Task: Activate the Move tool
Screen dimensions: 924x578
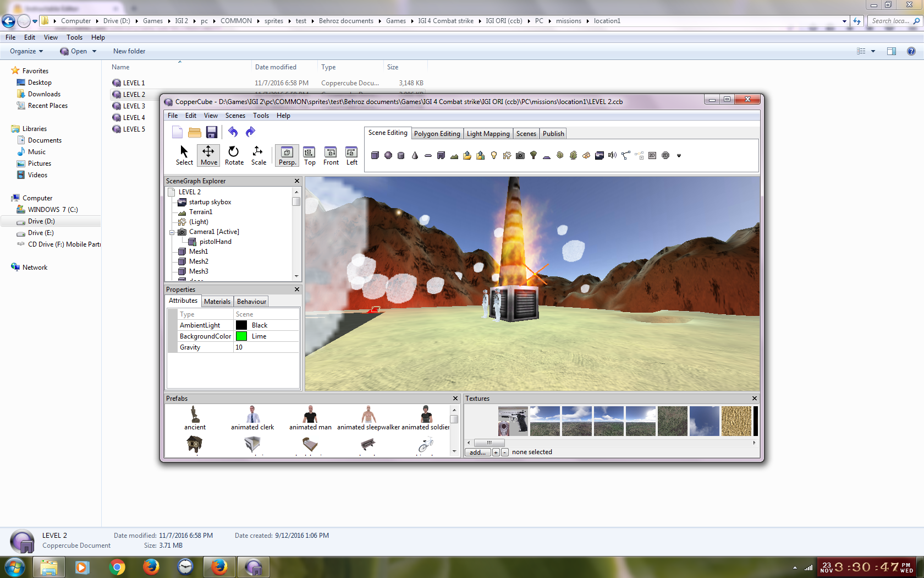Action: pyautogui.click(x=208, y=155)
